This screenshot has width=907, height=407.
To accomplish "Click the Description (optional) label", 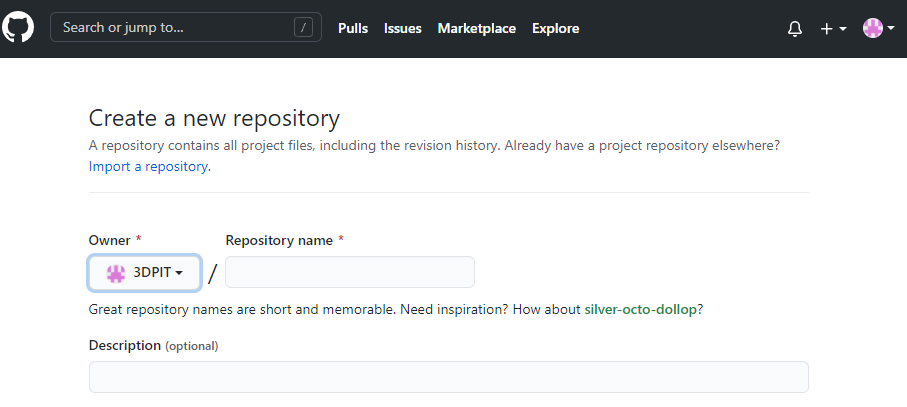I will point(153,345).
